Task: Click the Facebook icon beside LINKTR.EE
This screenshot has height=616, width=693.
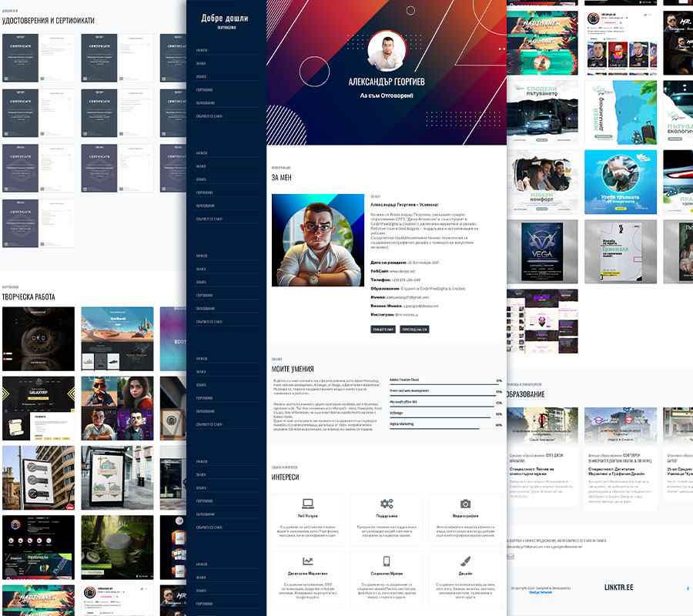Action: coord(688,588)
